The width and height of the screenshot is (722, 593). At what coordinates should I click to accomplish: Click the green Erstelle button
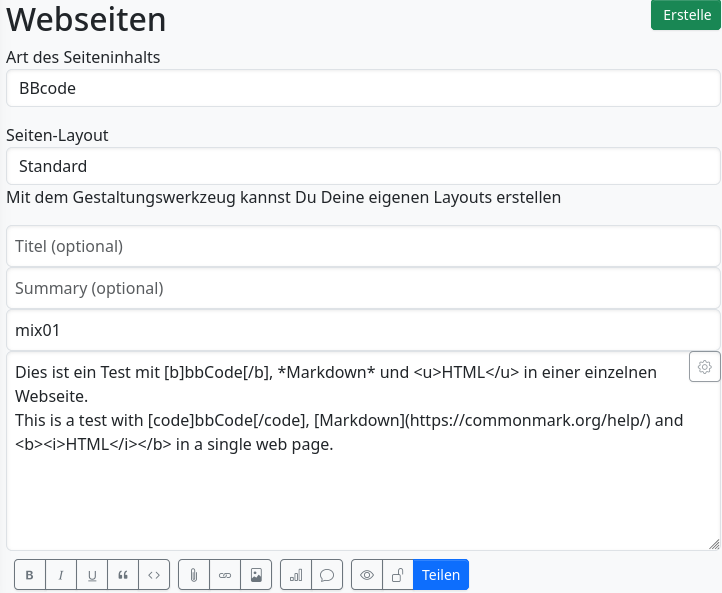point(686,15)
